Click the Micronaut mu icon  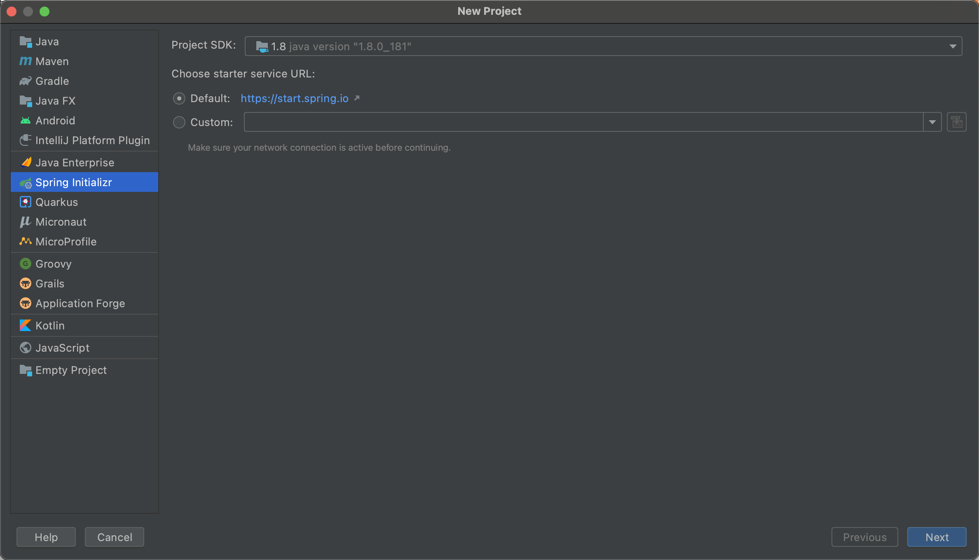(25, 222)
